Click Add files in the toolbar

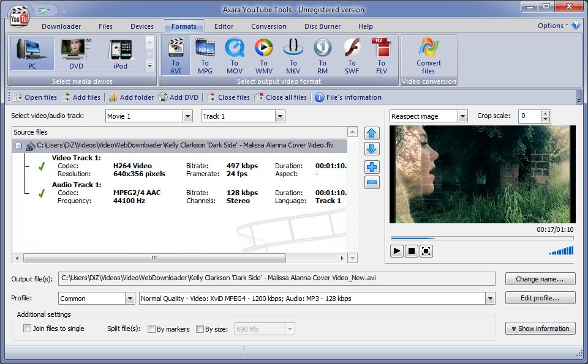[x=81, y=97]
